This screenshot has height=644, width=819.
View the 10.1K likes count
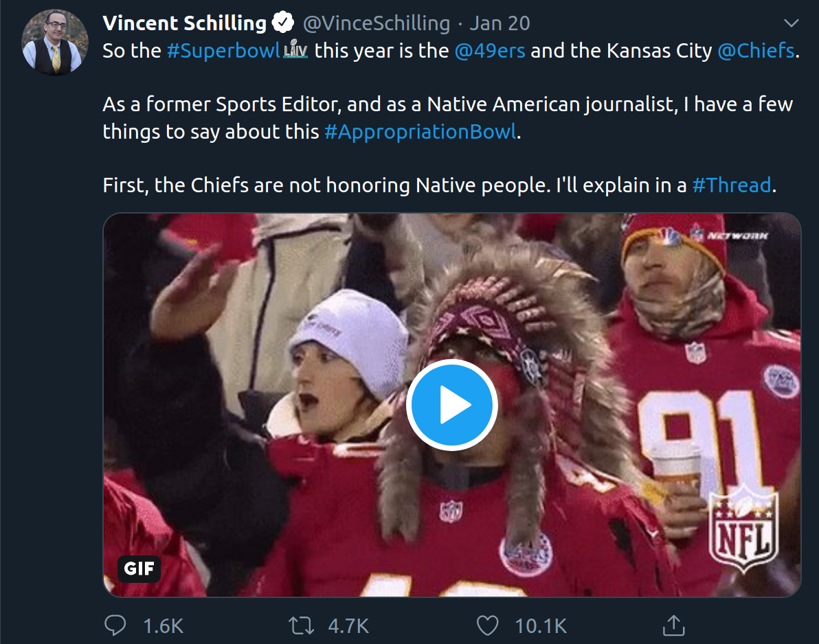coord(541,625)
